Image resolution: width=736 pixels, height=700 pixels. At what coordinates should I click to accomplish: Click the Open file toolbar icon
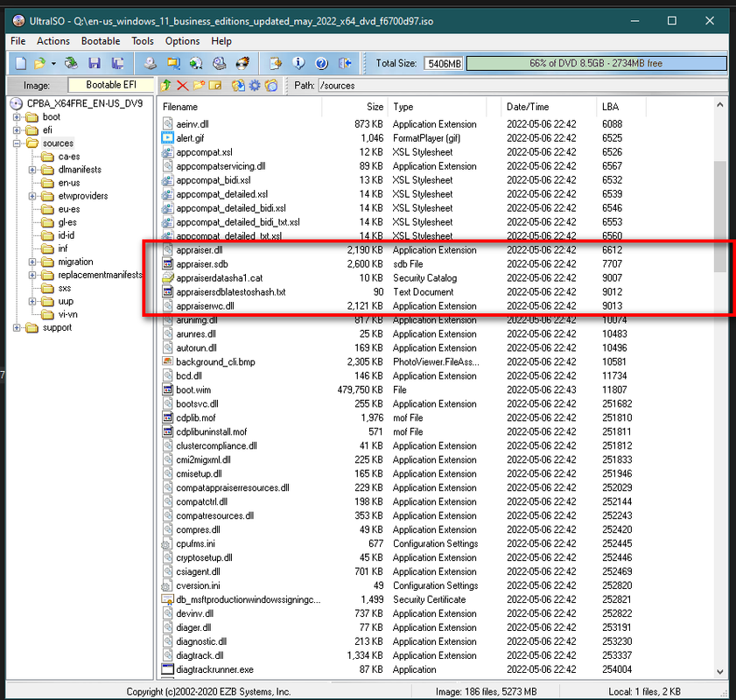click(x=40, y=63)
